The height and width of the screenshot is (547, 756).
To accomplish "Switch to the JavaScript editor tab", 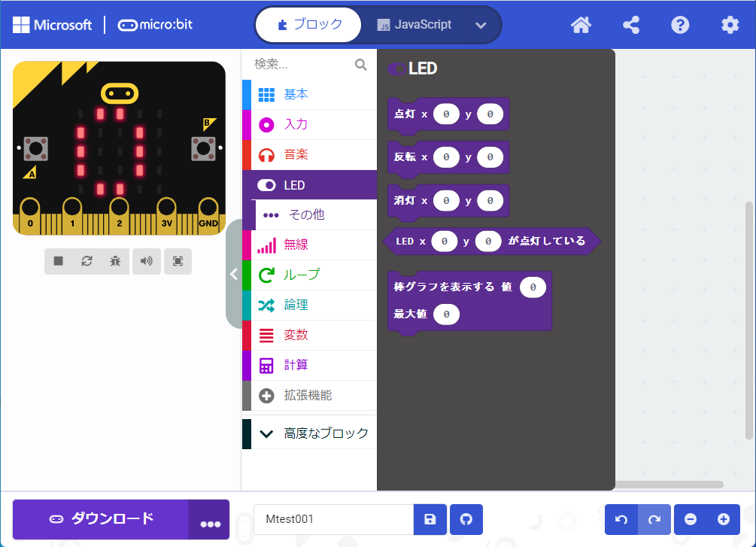I will 414,25.
